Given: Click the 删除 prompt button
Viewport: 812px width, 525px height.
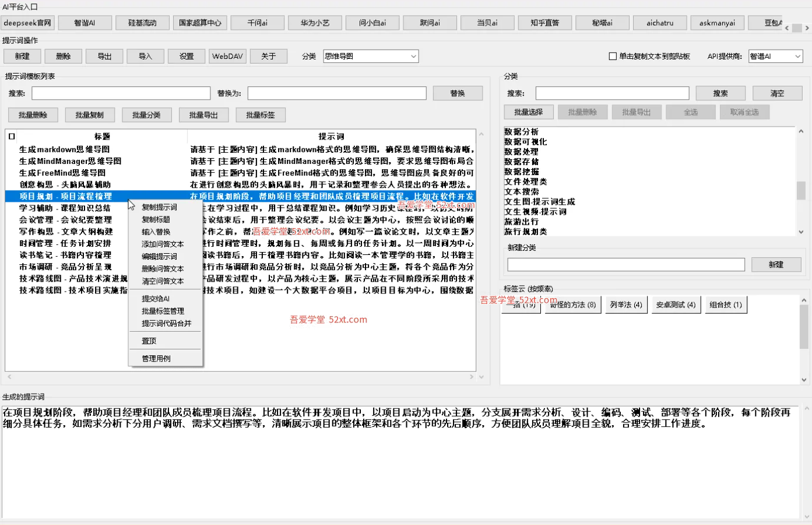Looking at the screenshot, I should 64,57.
